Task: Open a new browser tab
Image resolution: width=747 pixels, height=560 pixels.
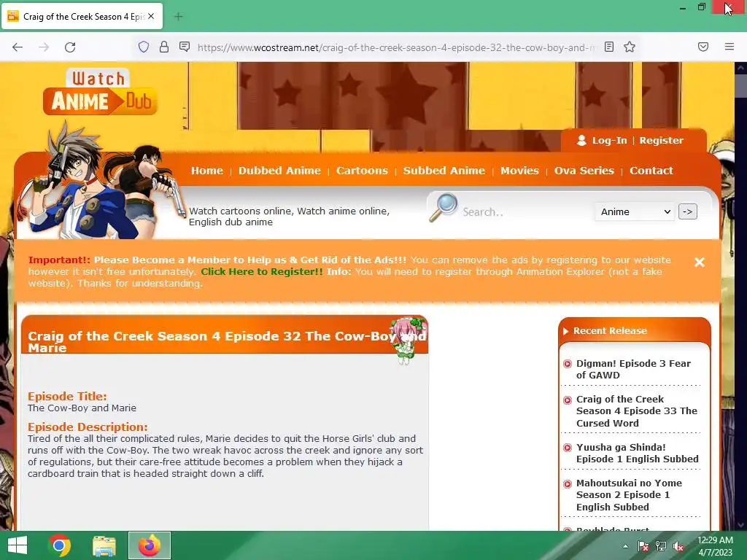Action: [178, 17]
